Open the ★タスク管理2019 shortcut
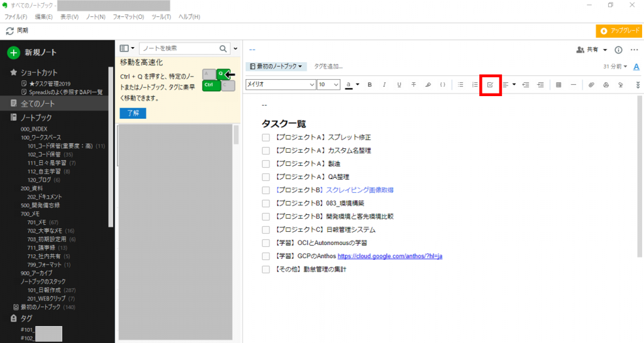The height and width of the screenshot is (343, 644). coord(50,84)
